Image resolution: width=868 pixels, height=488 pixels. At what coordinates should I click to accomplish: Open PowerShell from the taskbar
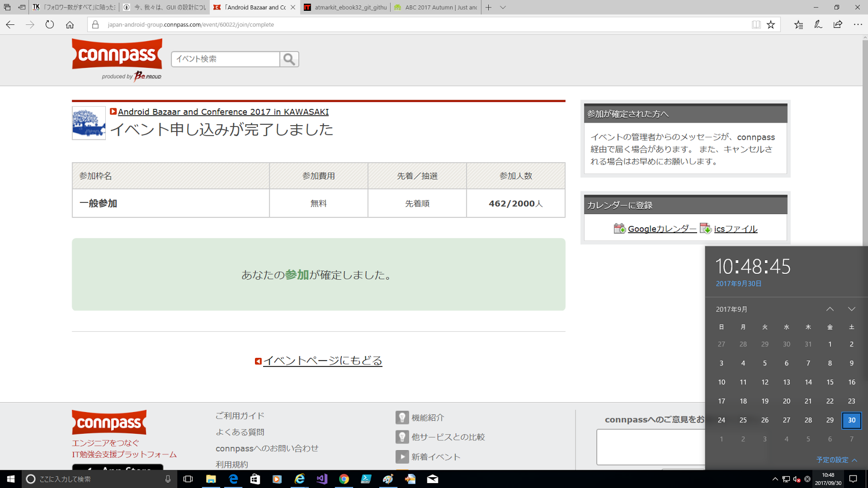(x=366, y=479)
